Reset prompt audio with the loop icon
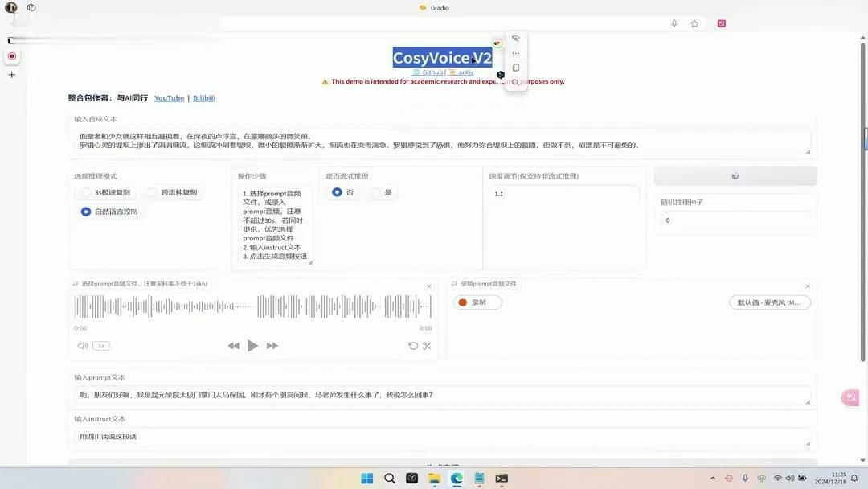This screenshot has width=868, height=489. coord(412,345)
